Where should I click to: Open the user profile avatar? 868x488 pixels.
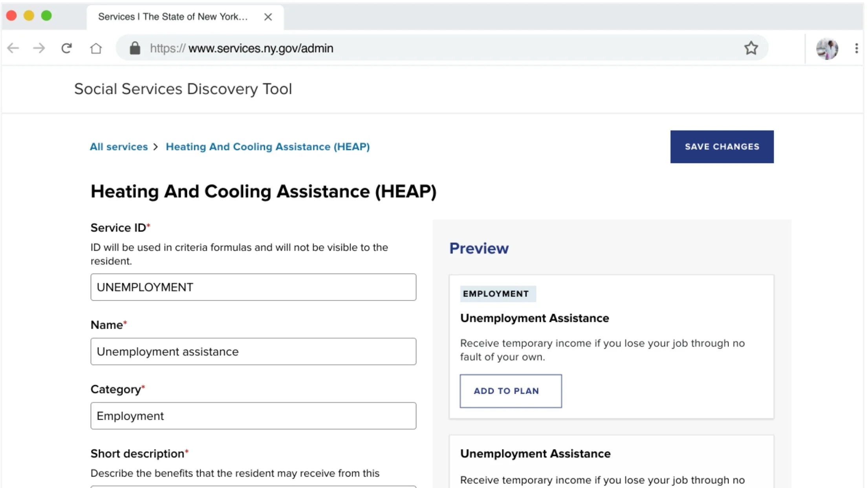827,49
